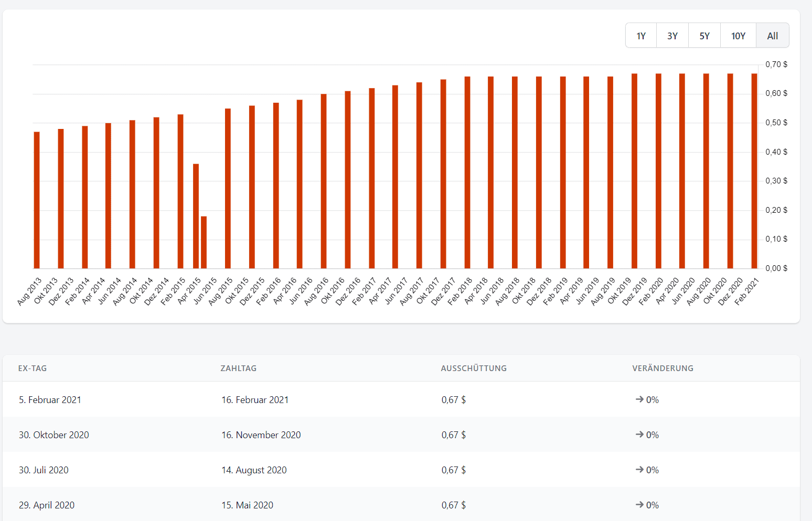
Task: Click the arrow icon in the 30. Juli 2020 row
Action: pos(639,470)
